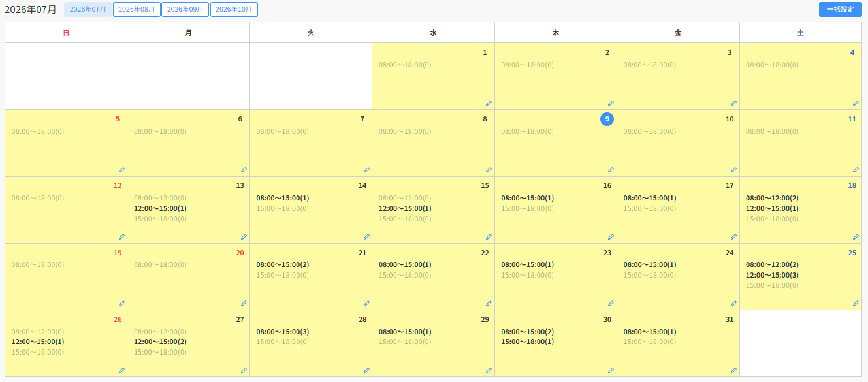The width and height of the screenshot is (868, 382).
Task: Edit the schedule for July 9
Action: click(x=611, y=170)
